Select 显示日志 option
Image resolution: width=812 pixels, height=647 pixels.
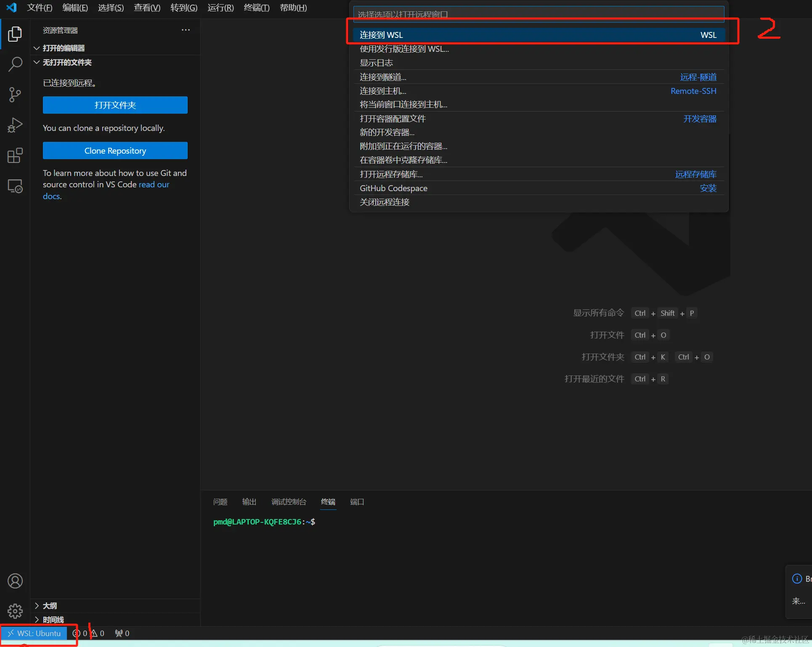(539, 63)
